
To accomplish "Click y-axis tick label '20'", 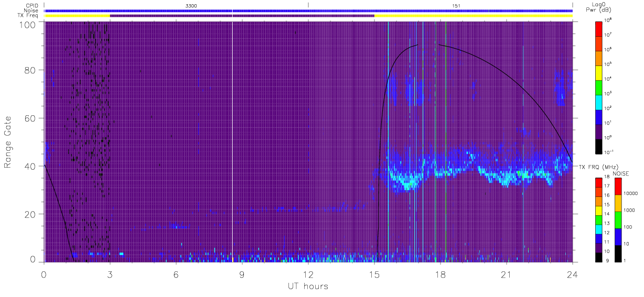I will (x=30, y=214).
